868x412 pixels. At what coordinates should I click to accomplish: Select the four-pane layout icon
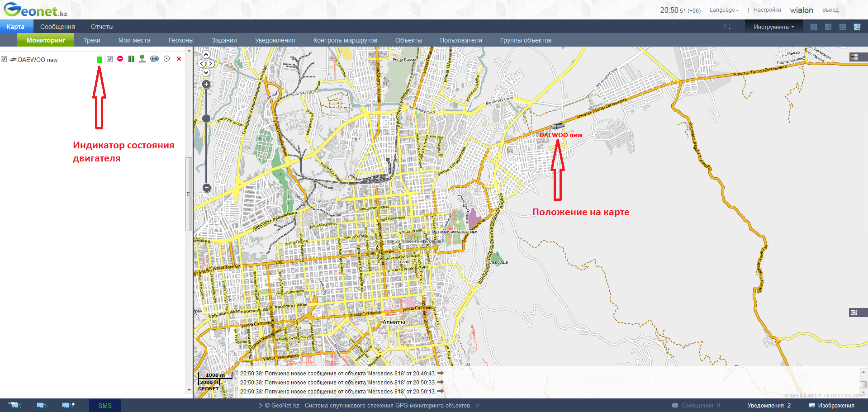857,27
